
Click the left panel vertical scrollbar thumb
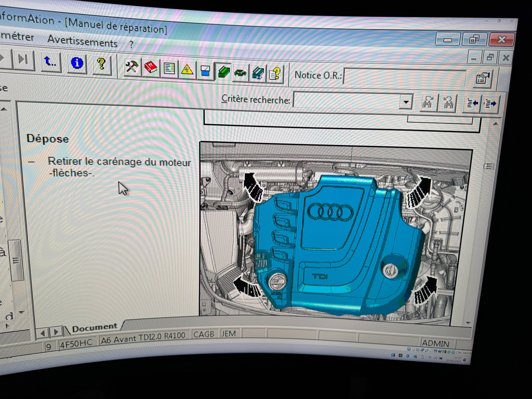point(16,260)
